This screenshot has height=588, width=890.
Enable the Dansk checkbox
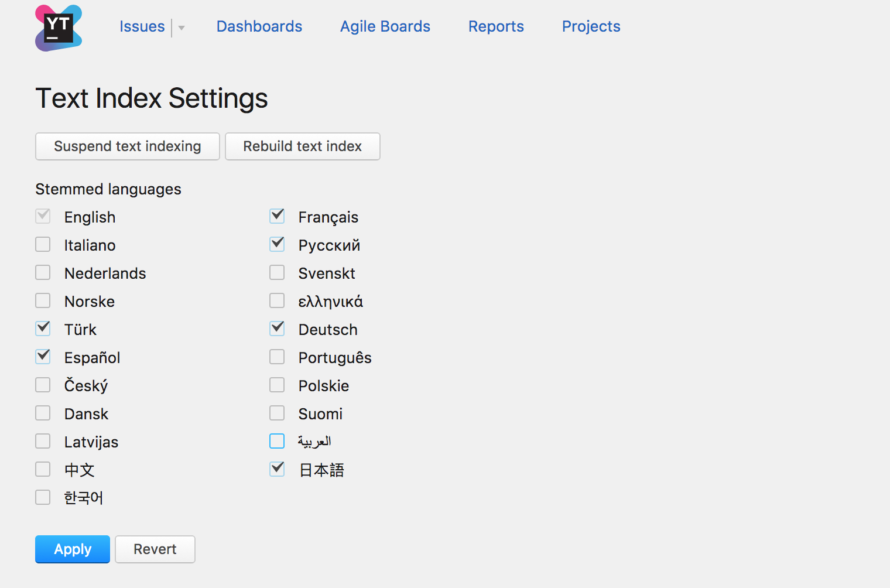[x=43, y=413]
